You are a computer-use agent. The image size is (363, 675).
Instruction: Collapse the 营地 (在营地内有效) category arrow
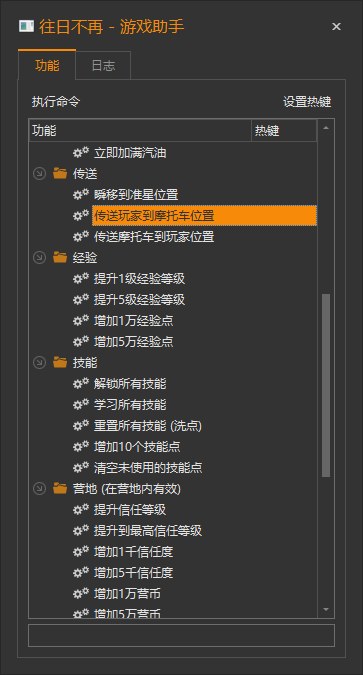tap(39, 489)
